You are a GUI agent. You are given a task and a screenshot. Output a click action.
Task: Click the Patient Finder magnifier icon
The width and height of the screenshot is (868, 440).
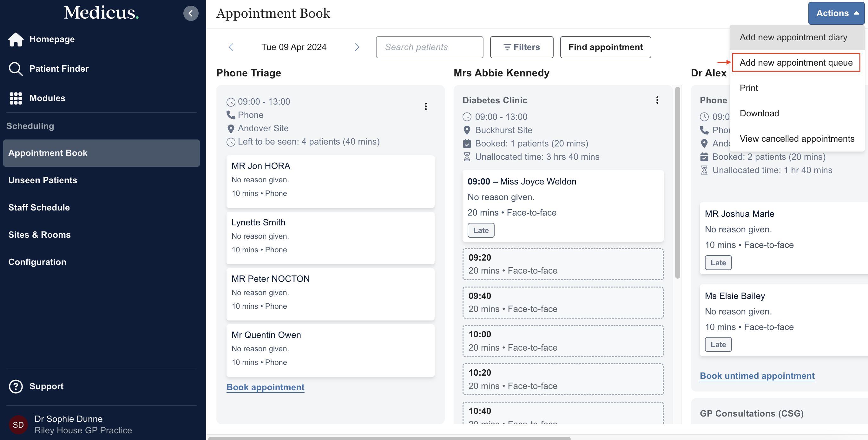tap(16, 69)
